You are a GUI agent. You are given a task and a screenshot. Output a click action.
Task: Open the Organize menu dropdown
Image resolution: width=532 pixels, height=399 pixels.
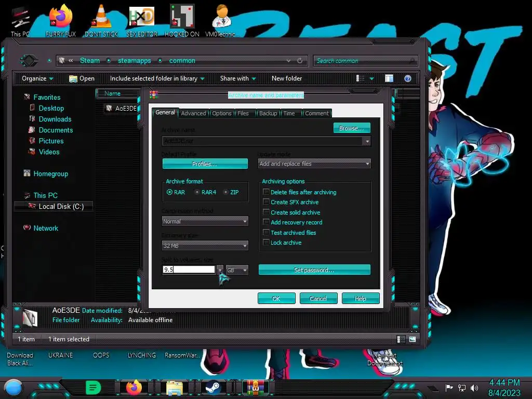tap(37, 78)
